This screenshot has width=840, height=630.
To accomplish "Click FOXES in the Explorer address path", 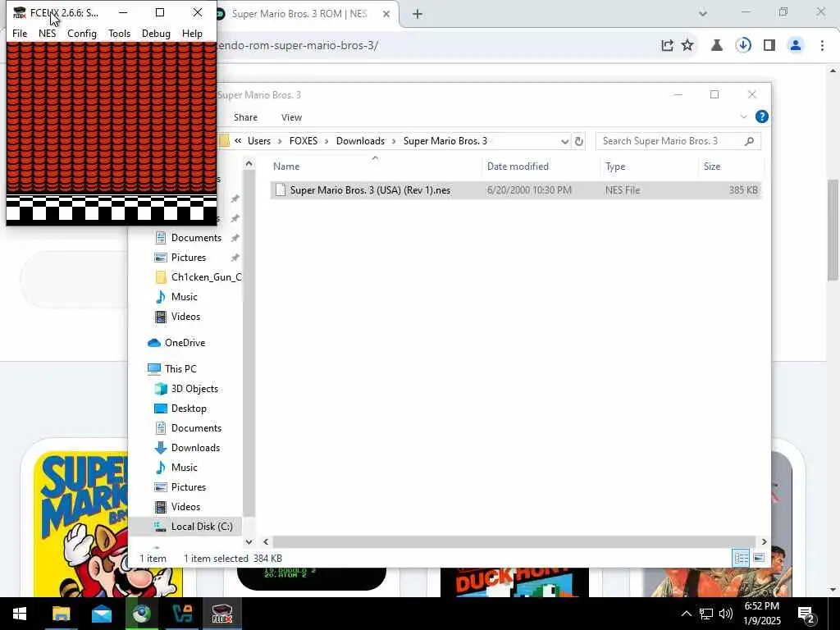I will pos(304,141).
